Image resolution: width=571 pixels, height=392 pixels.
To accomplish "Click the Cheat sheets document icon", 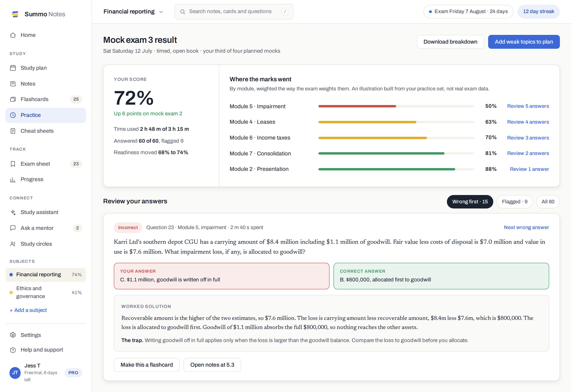I will 13,131.
